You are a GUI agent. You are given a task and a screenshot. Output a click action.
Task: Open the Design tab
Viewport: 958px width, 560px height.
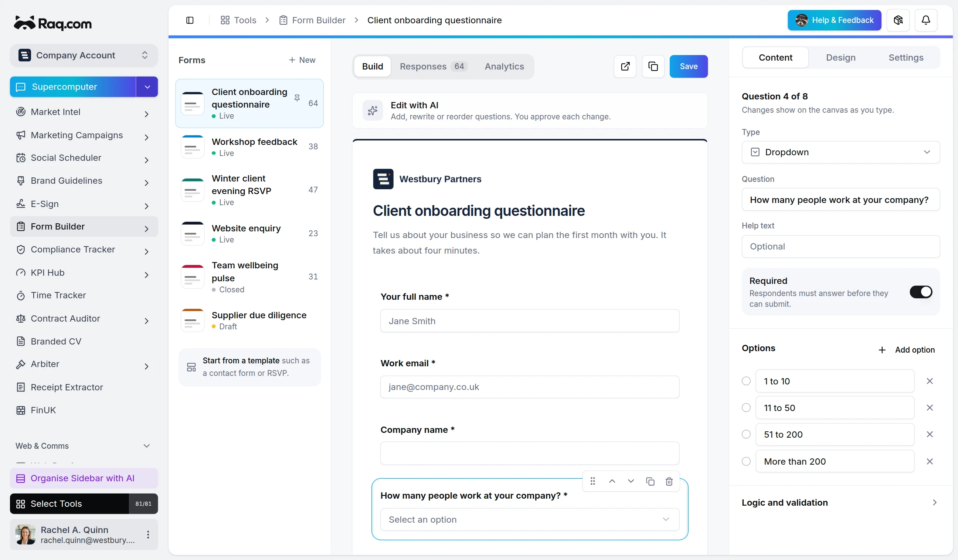point(840,58)
